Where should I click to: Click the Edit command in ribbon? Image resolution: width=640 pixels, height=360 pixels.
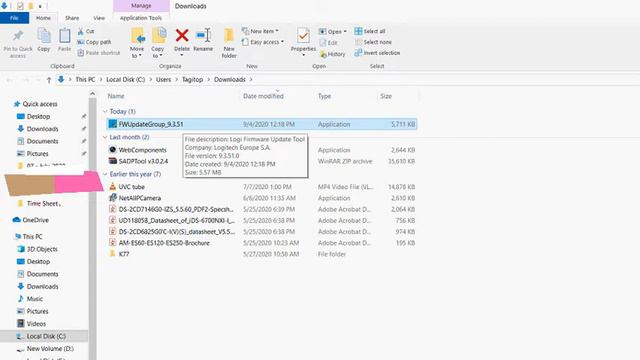[x=329, y=42]
